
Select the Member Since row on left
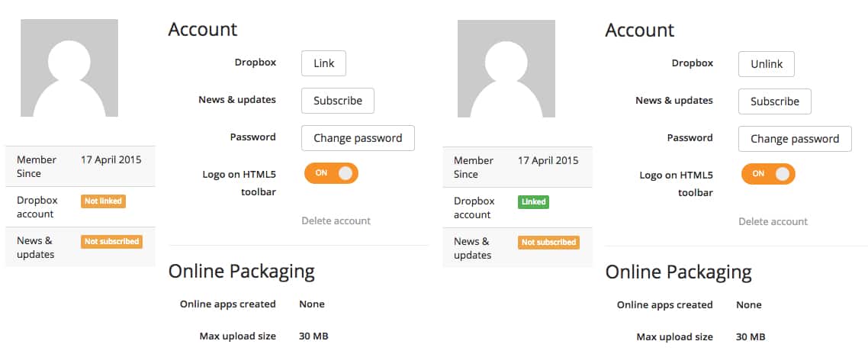[x=80, y=166]
